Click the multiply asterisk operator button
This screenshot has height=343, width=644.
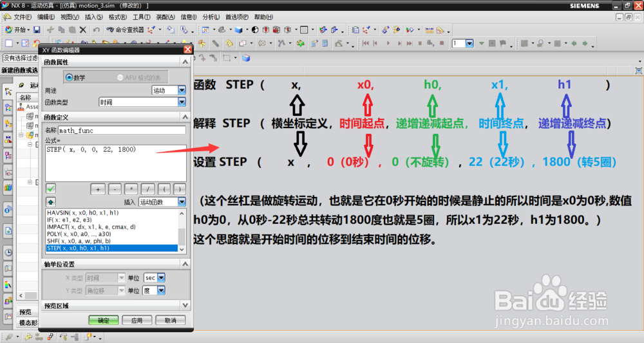[x=131, y=189]
